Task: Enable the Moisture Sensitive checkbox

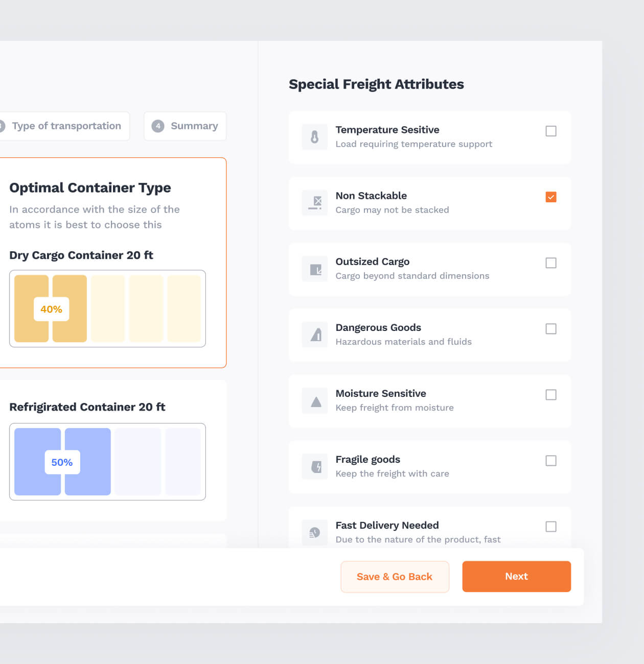Action: point(550,395)
